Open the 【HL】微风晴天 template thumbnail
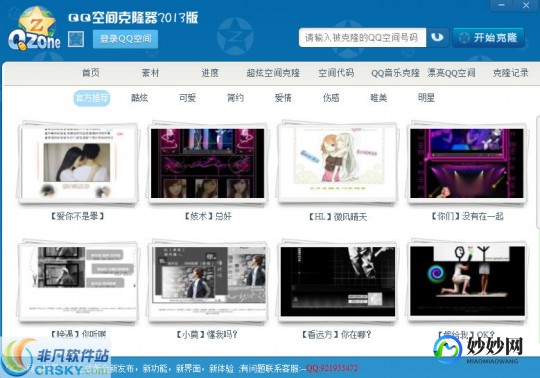 338,163
